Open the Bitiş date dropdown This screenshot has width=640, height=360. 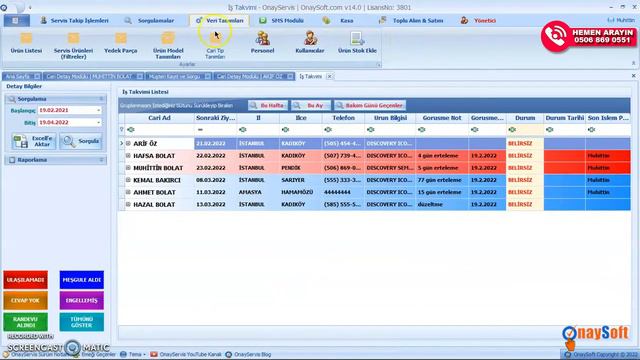(98, 122)
